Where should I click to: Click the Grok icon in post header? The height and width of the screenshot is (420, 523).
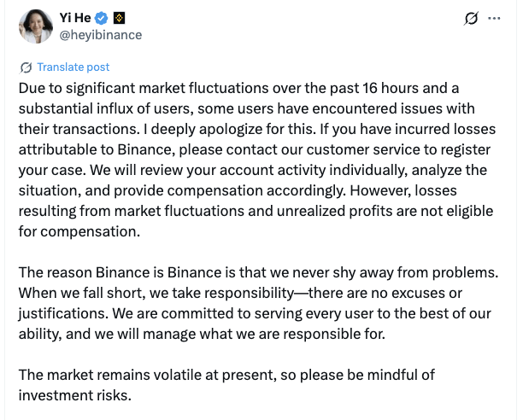468,18
